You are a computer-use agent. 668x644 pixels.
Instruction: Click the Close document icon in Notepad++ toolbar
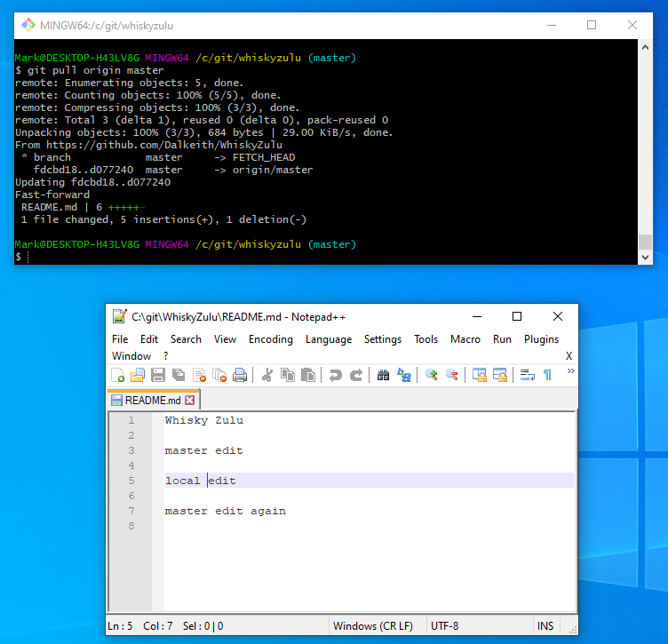[199, 375]
